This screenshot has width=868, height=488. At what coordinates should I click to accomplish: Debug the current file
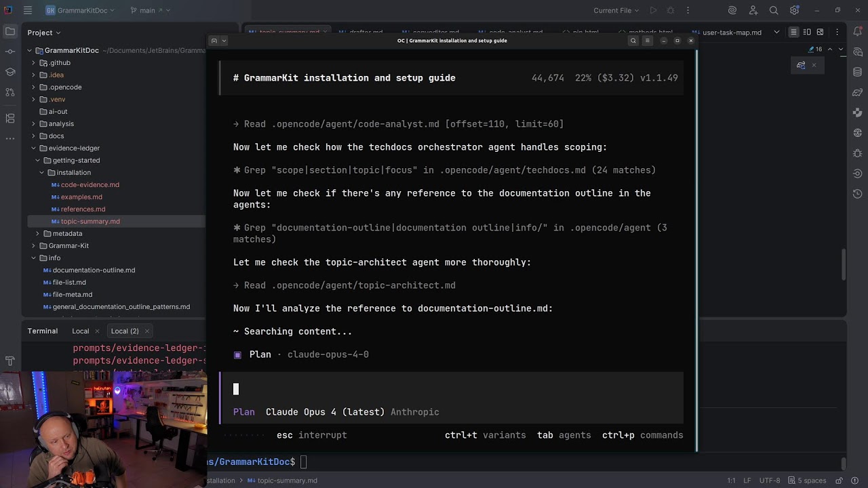point(671,10)
